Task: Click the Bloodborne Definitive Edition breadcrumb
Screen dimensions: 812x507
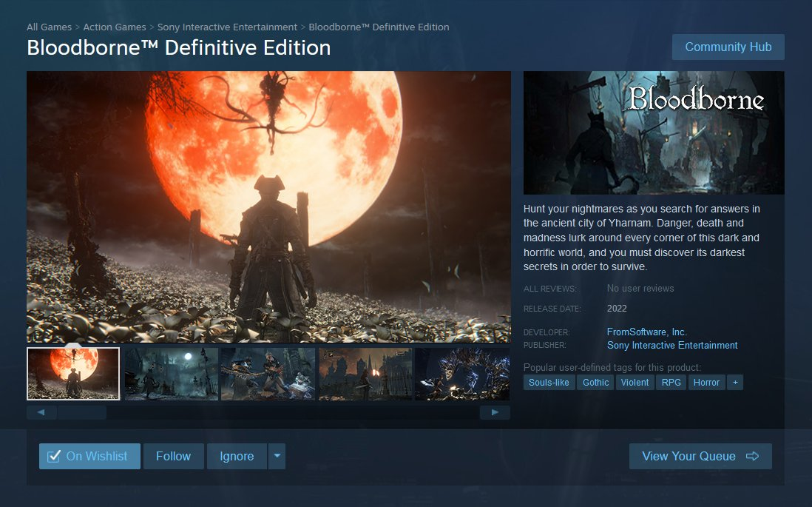Action: pyautogui.click(x=379, y=27)
